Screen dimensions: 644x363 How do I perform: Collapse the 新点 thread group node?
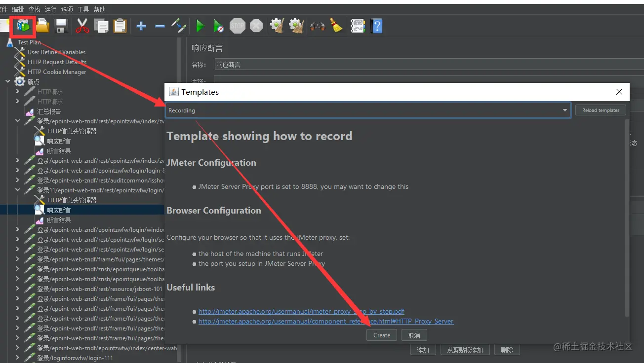pyautogui.click(x=7, y=81)
